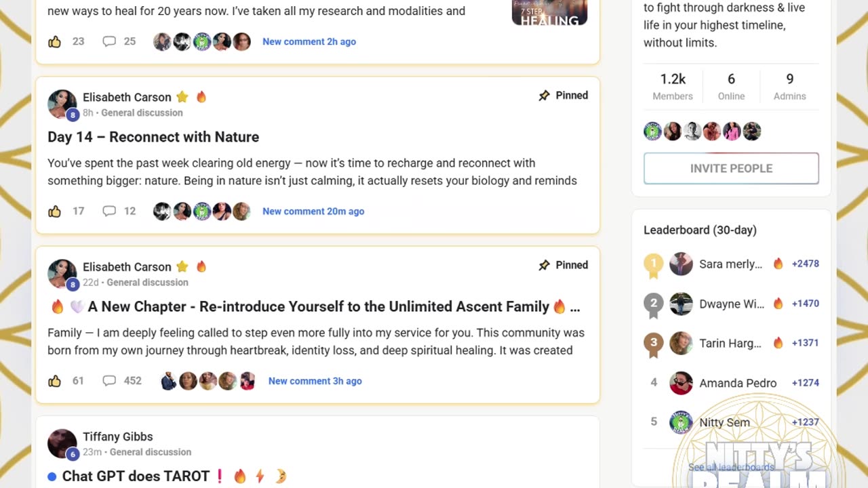Screen dimensions: 868x488
Task: Open comments on Day 14 Nature post
Action: (109, 211)
